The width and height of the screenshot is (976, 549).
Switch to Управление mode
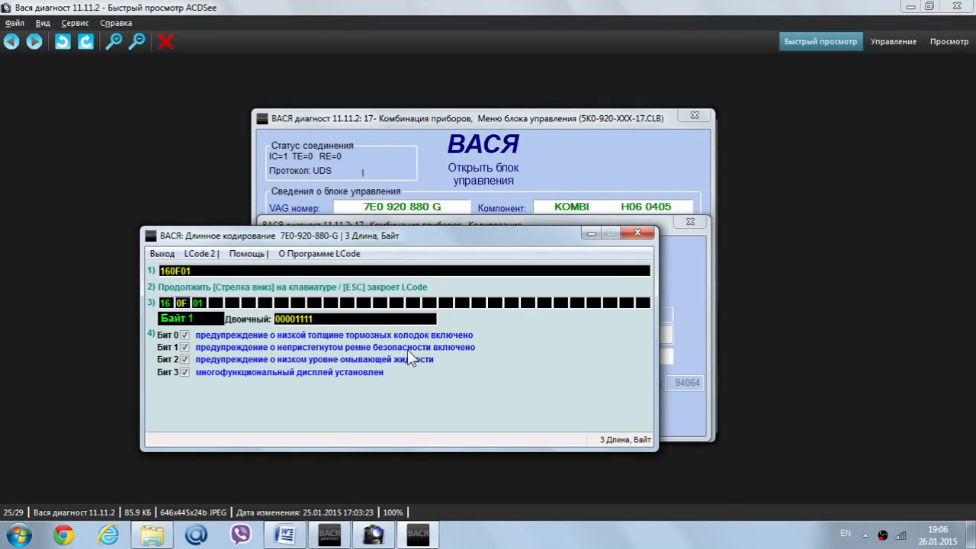[893, 42]
